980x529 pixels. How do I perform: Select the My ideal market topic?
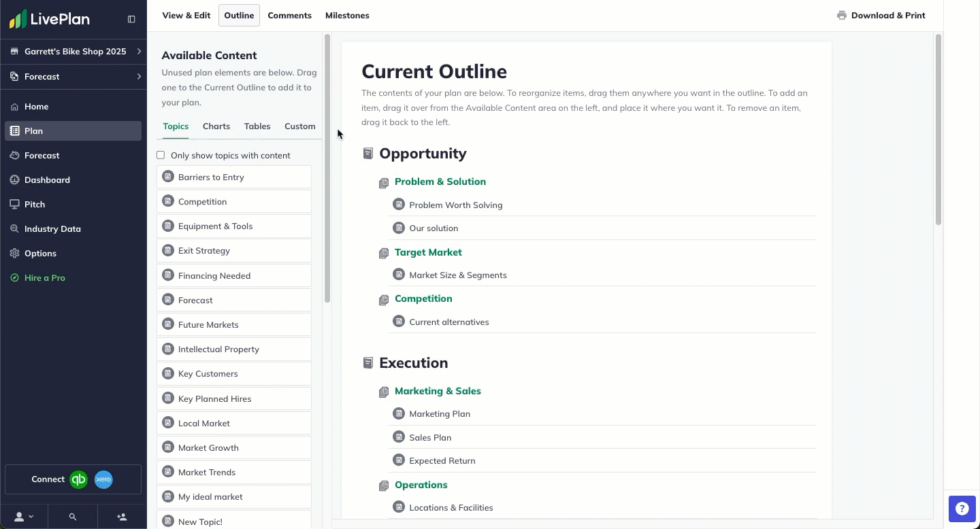[234, 496]
